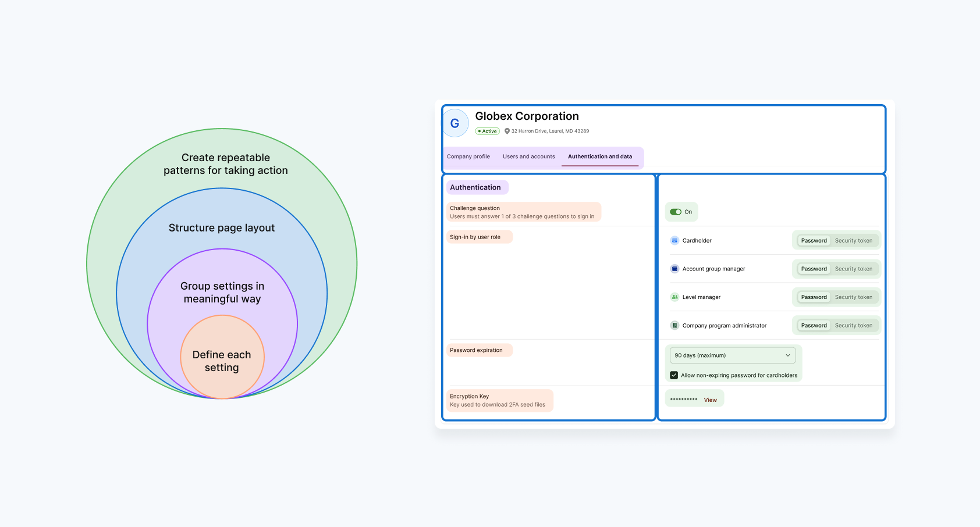Click the Globex Corporation avatar icon
Screen dimensions: 980x527
[455, 123]
